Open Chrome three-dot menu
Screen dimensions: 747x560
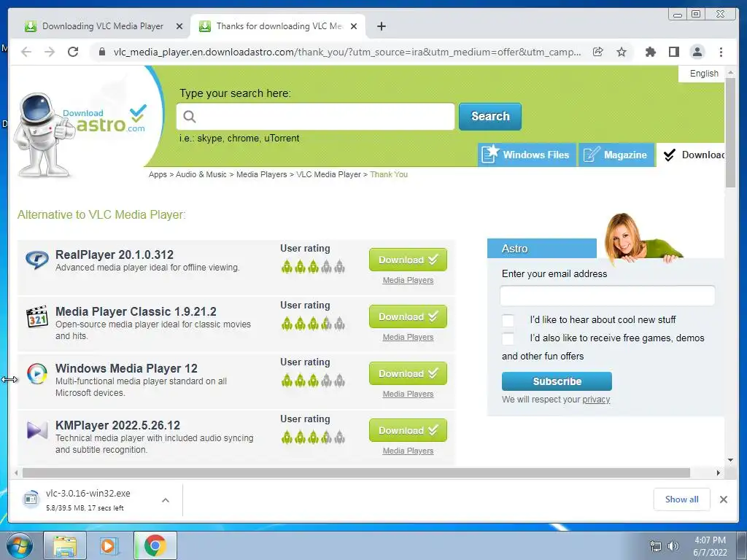[721, 52]
